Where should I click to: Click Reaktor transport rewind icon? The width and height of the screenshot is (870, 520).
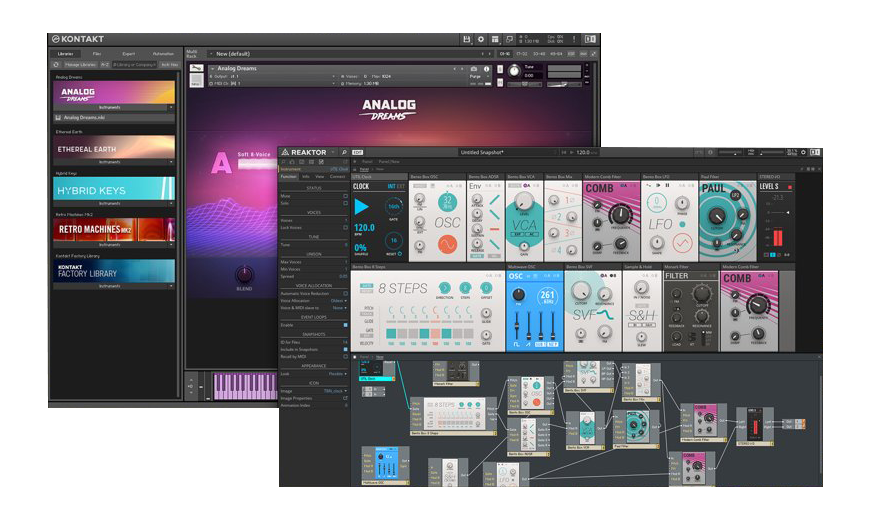(565, 152)
